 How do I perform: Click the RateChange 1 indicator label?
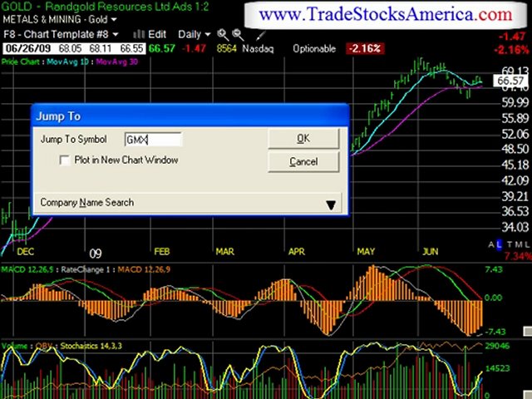pos(86,269)
